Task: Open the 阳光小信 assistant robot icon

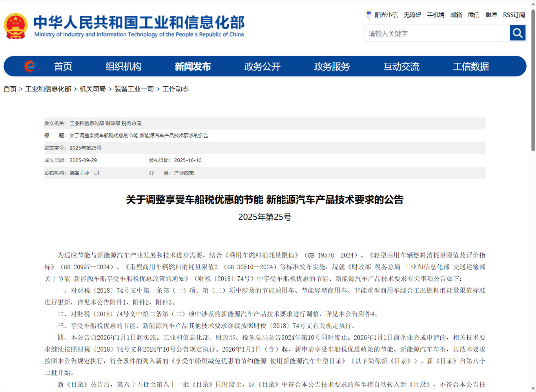Action: point(368,15)
